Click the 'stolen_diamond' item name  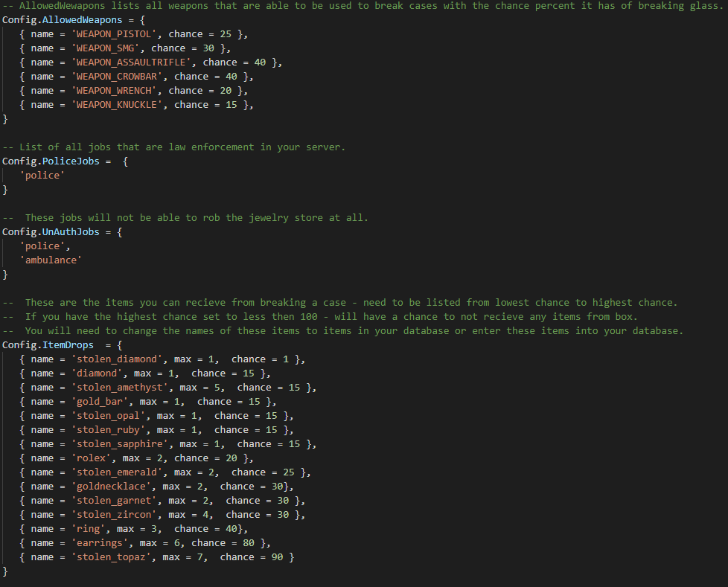click(x=117, y=359)
